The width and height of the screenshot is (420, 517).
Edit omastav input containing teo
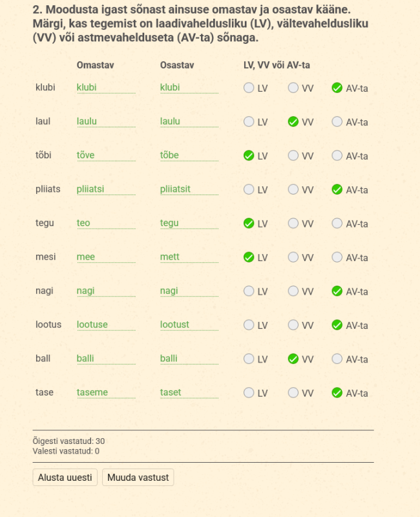(x=105, y=224)
